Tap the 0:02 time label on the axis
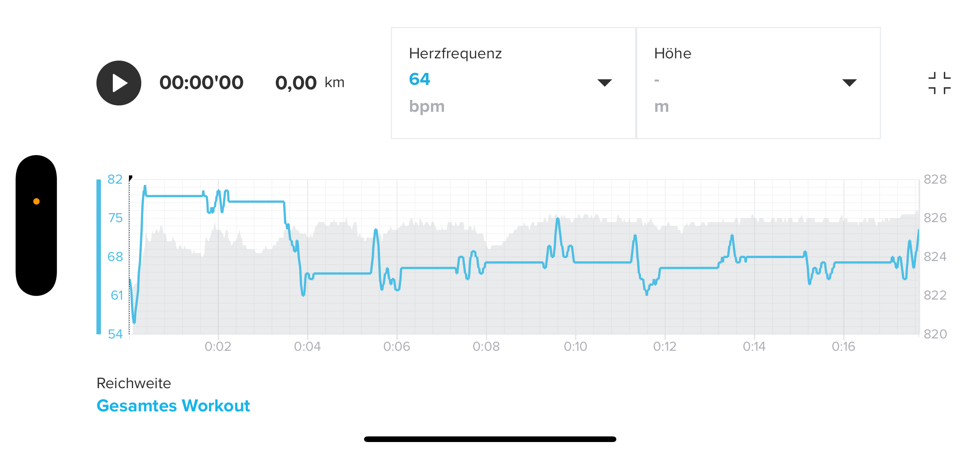Viewport: 980px width, 451px height. [x=218, y=347]
